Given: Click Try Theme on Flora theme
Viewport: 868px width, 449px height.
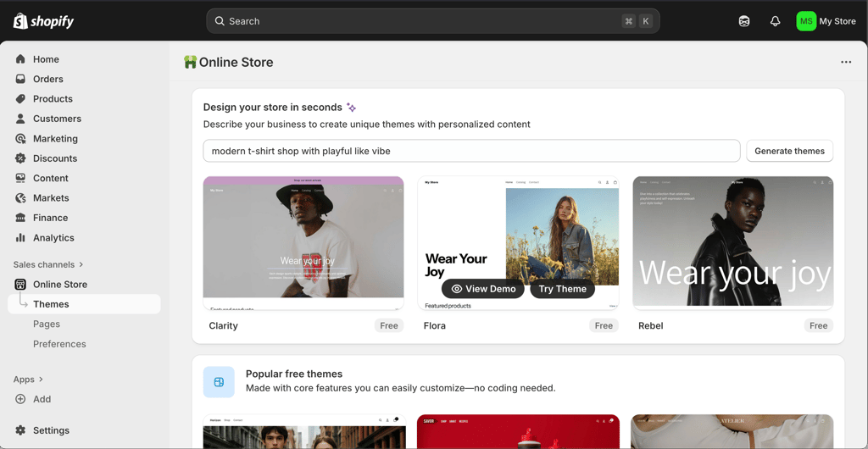Looking at the screenshot, I should (x=563, y=289).
